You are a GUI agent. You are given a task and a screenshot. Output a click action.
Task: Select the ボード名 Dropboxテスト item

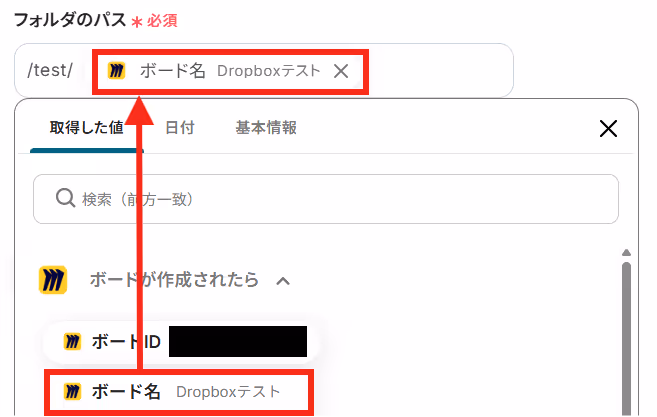coord(179,392)
